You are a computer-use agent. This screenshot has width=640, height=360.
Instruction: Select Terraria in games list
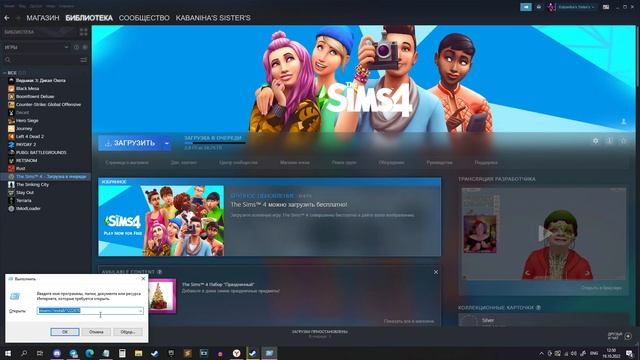click(x=24, y=201)
